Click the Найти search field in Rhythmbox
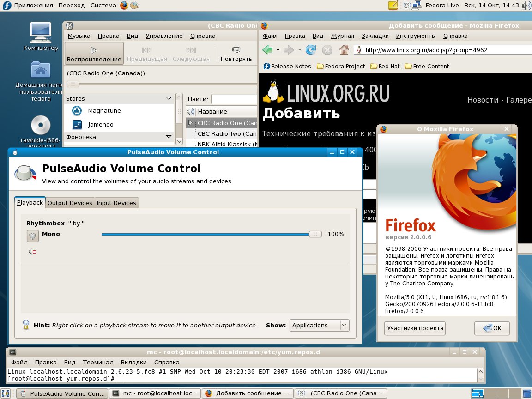This screenshot has height=399, width=532. tap(235, 99)
